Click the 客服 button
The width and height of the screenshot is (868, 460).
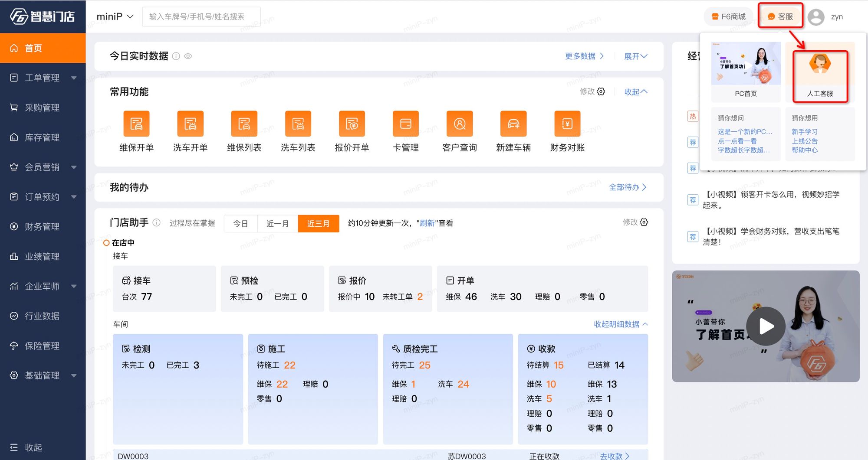point(780,16)
